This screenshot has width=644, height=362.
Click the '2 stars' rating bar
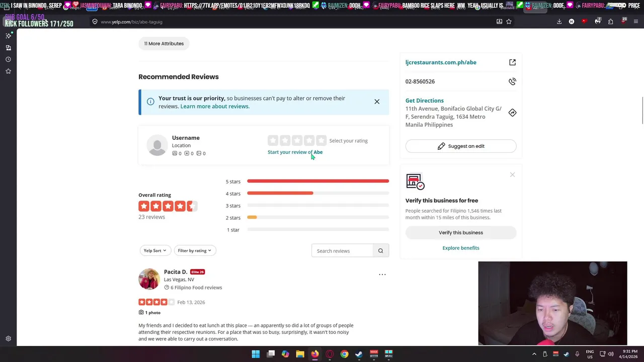318,217
